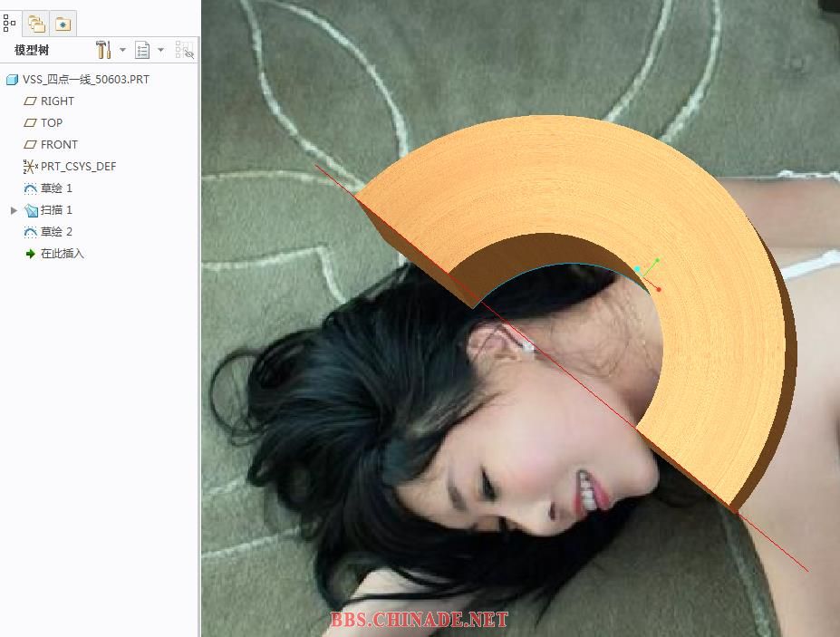Image resolution: width=840 pixels, height=637 pixels.
Task: Click the 扫描 1 sweep feature icon
Action: 31,210
